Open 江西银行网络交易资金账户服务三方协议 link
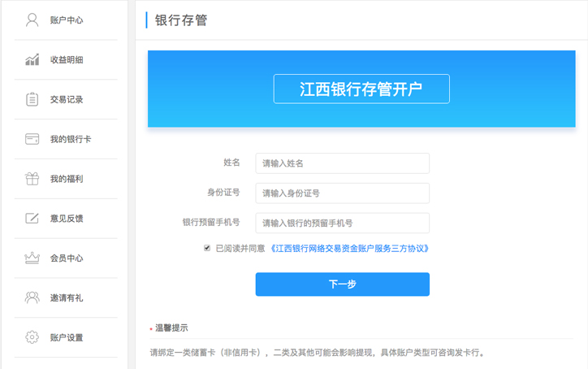 pyautogui.click(x=349, y=249)
